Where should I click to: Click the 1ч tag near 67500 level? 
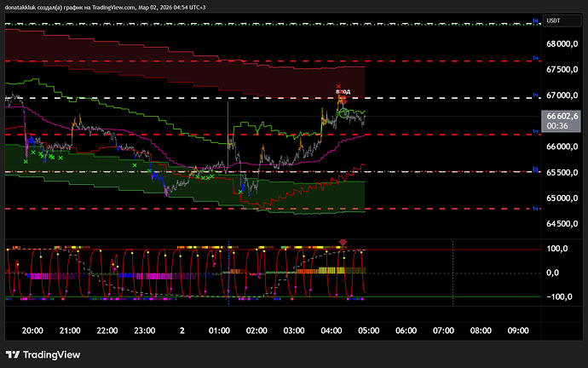[x=535, y=58]
